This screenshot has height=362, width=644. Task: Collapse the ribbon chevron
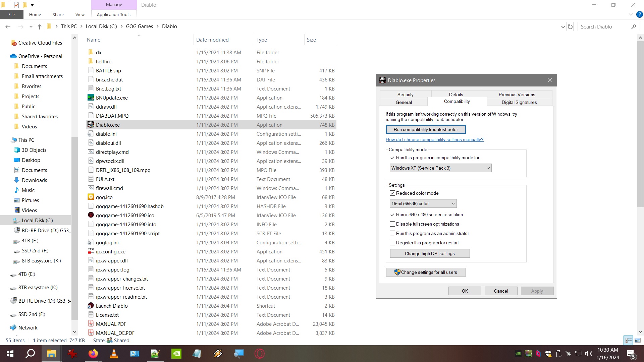(631, 14)
